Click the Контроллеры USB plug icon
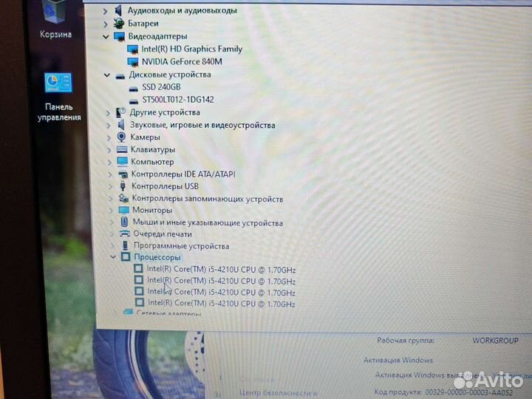Image resolution: width=532 pixels, height=399 pixels. click(x=123, y=186)
